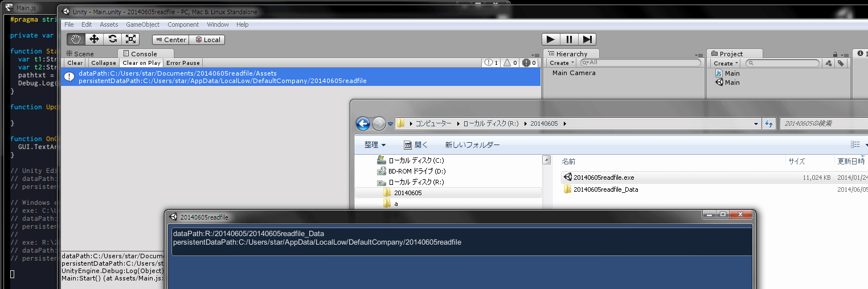Open the Project panel options menu
This screenshot has height=289, width=868.
point(844,54)
